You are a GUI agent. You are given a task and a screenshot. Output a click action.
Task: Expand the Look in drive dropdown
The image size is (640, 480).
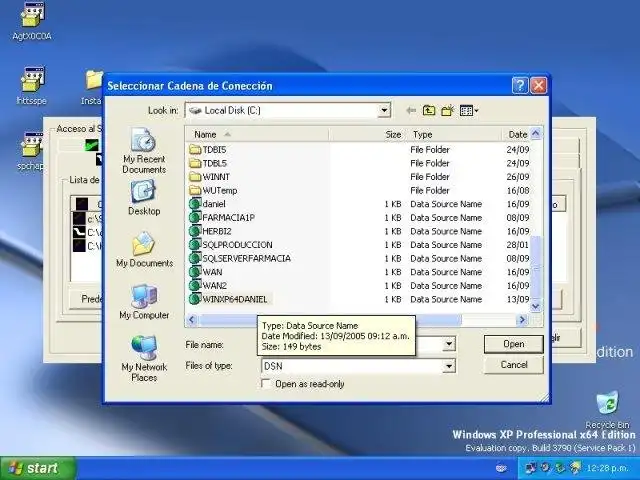(384, 110)
